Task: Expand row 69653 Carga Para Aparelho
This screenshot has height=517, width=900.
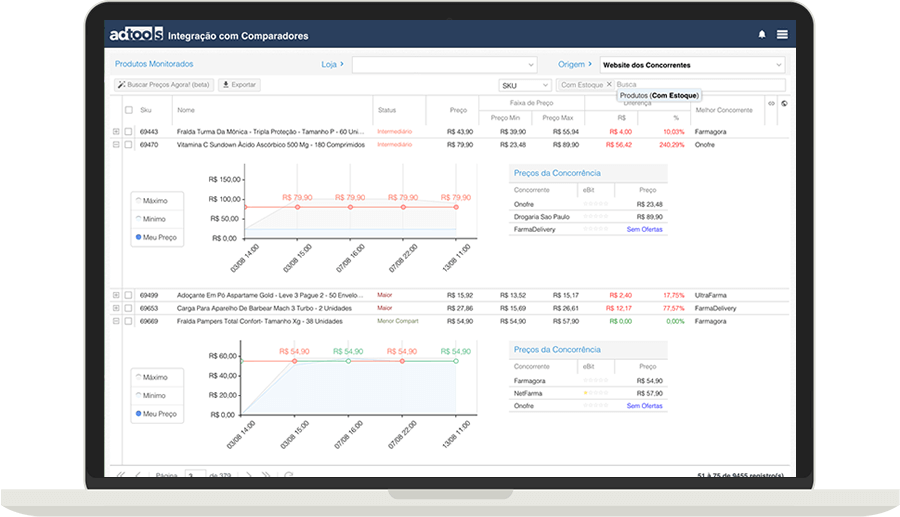Action: point(116,308)
